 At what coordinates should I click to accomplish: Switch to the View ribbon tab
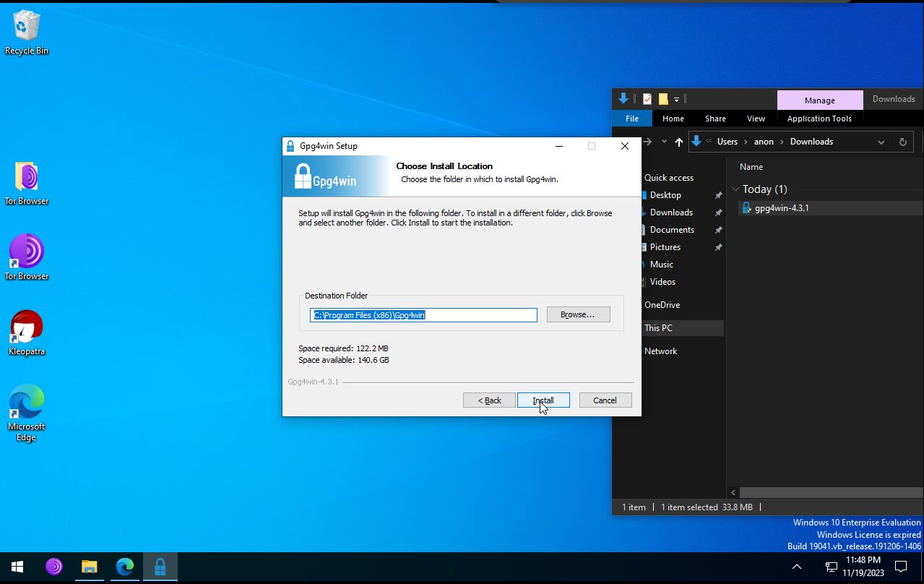coord(756,119)
